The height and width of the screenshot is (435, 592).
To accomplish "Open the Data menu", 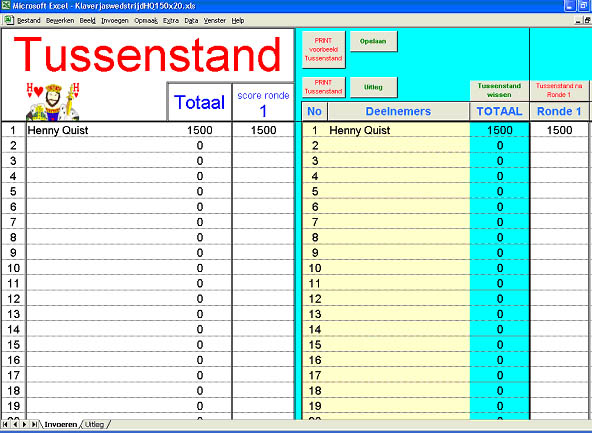I will point(191,20).
